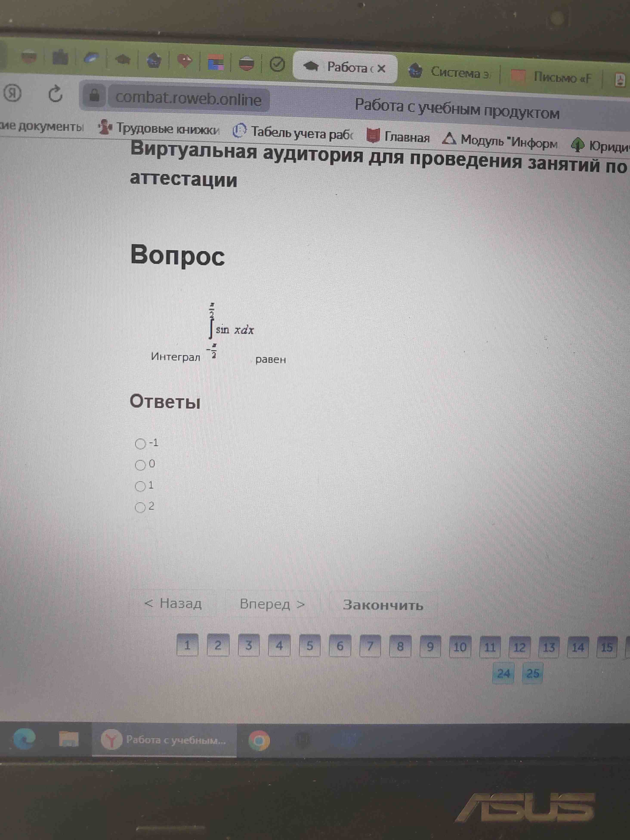Click Yandex Browser taskbar item Работа с учебным
Screen dimensions: 630x840
point(164,740)
